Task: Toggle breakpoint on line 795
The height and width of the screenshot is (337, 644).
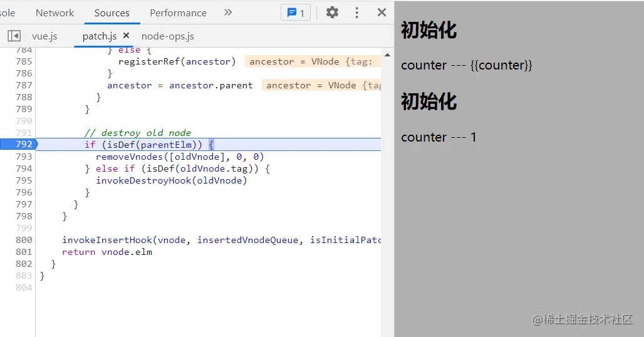Action: coord(23,180)
